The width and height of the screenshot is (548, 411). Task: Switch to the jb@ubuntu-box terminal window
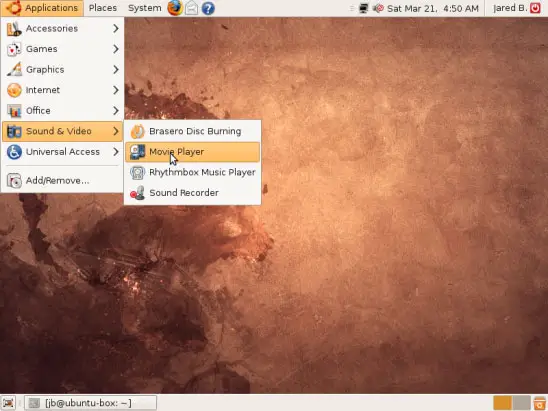coord(91,403)
